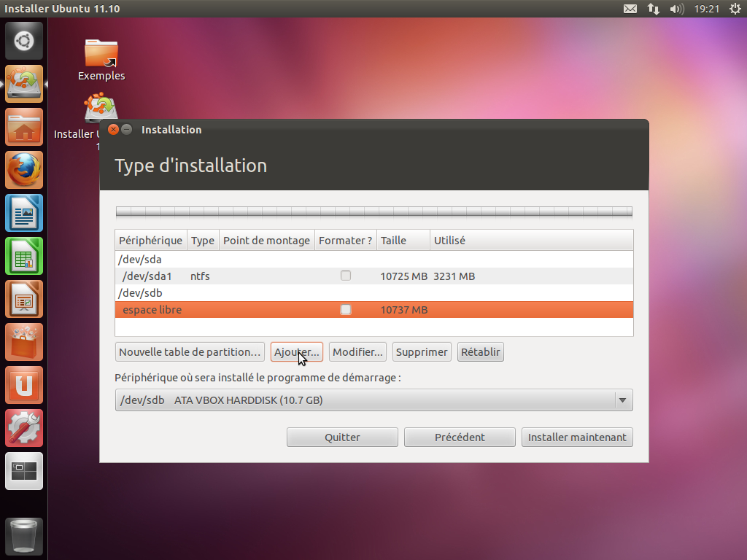Image resolution: width=747 pixels, height=560 pixels.
Task: Open the Workspace Switcher icon
Action: pyautogui.click(x=24, y=471)
